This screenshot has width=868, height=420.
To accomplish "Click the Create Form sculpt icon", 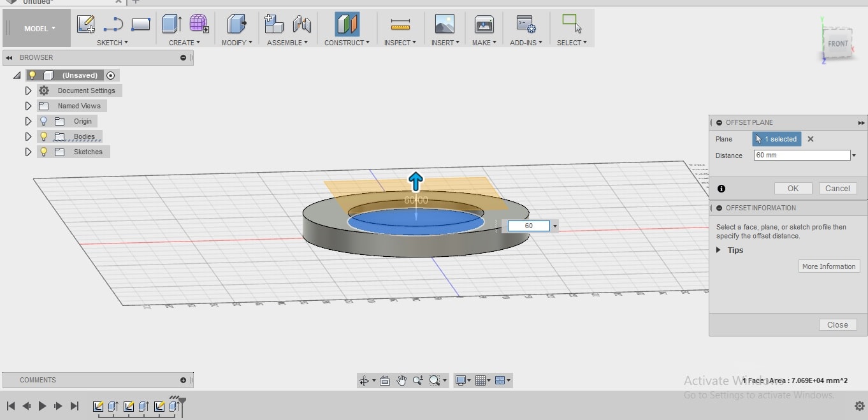I will click(x=199, y=24).
